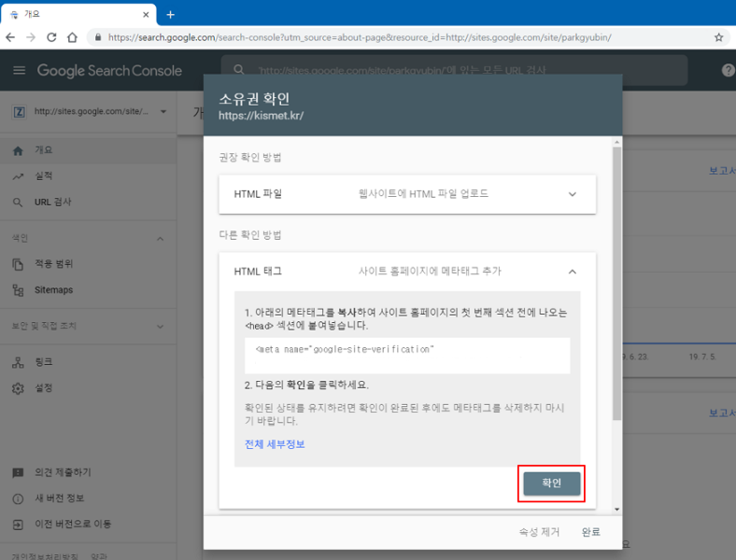Collapse the 색인 section
The width and height of the screenshot is (736, 560).
(x=160, y=239)
